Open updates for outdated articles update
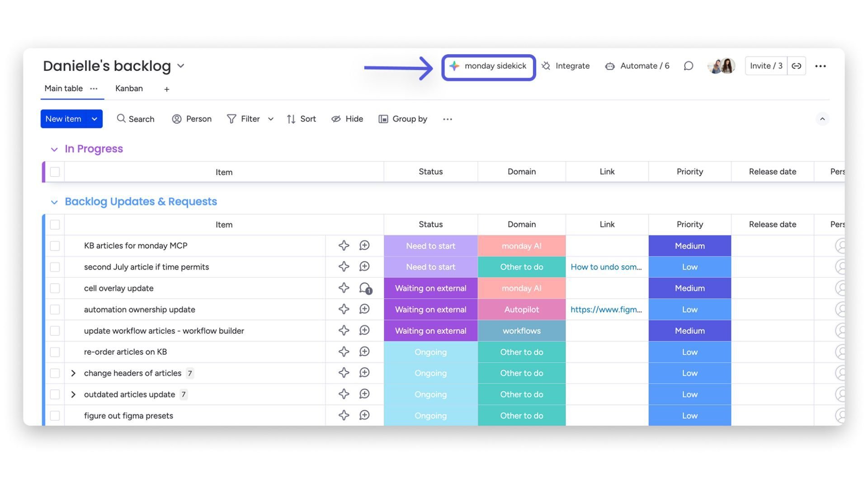This screenshot has width=868, height=488. (x=364, y=394)
